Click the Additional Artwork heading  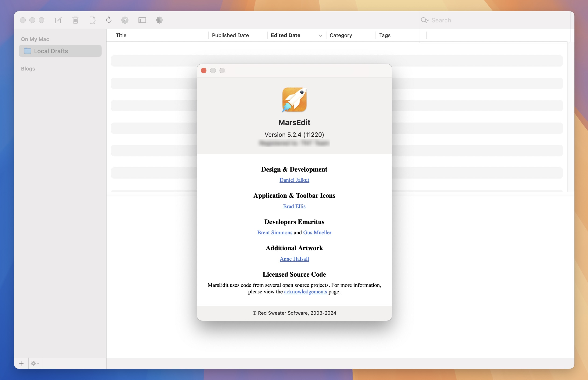(x=294, y=248)
